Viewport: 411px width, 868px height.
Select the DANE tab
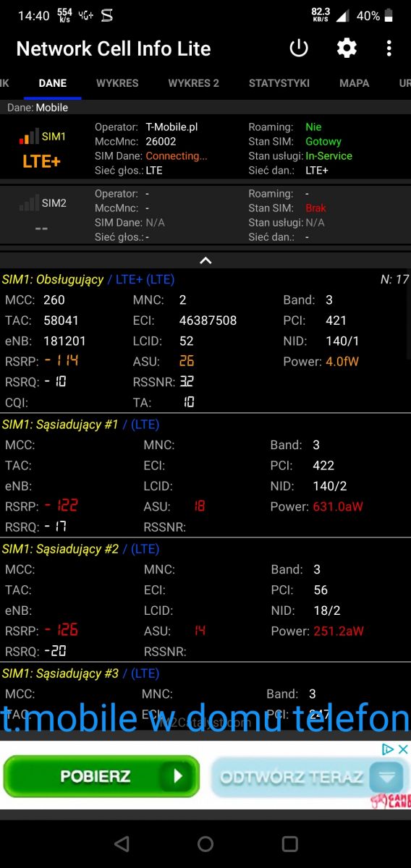click(x=53, y=83)
